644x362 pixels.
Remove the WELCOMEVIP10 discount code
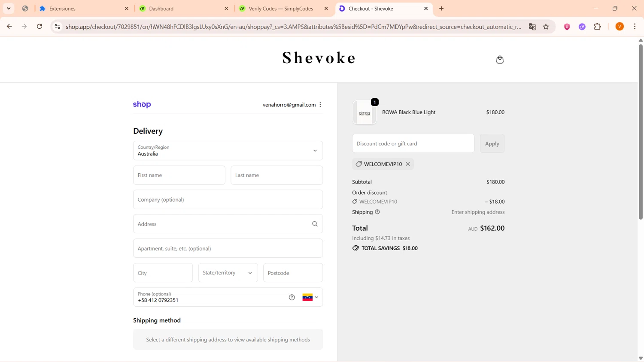tap(408, 164)
